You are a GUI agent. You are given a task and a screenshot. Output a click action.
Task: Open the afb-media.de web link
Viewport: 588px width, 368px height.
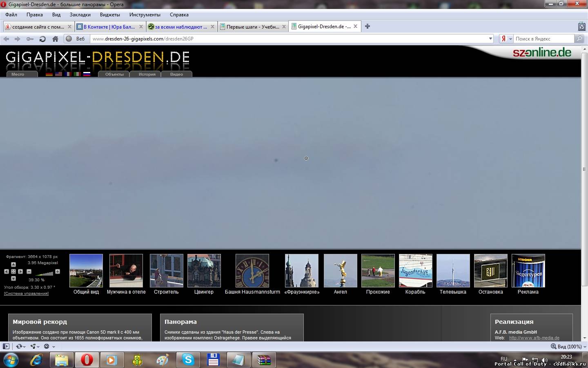534,338
